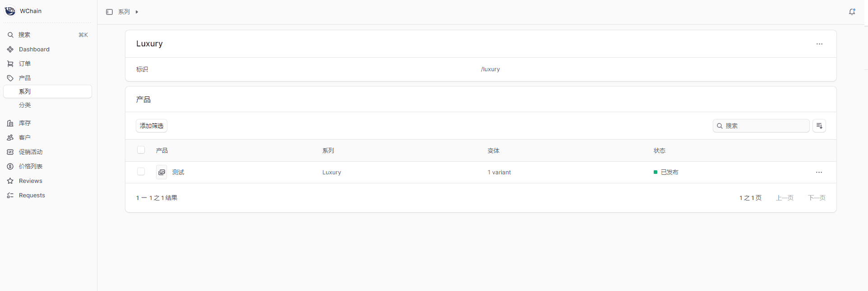Click the WChain store logo

point(10,11)
